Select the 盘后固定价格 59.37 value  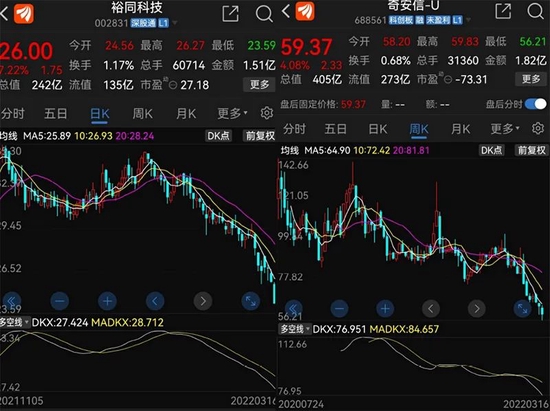click(x=353, y=104)
